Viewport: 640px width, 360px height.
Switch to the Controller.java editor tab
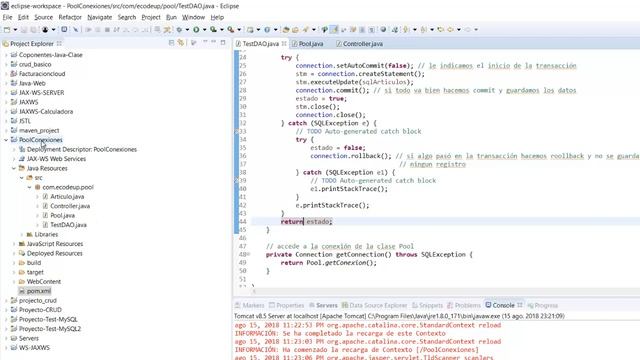359,44
